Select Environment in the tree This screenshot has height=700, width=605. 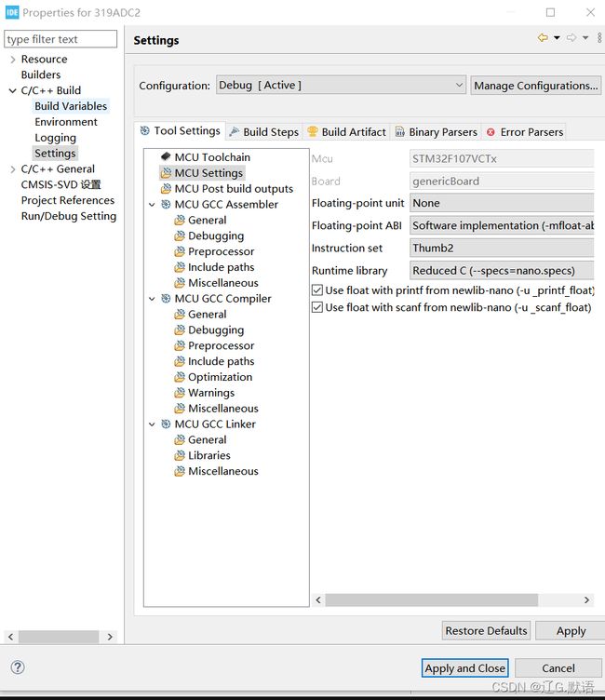click(x=66, y=122)
